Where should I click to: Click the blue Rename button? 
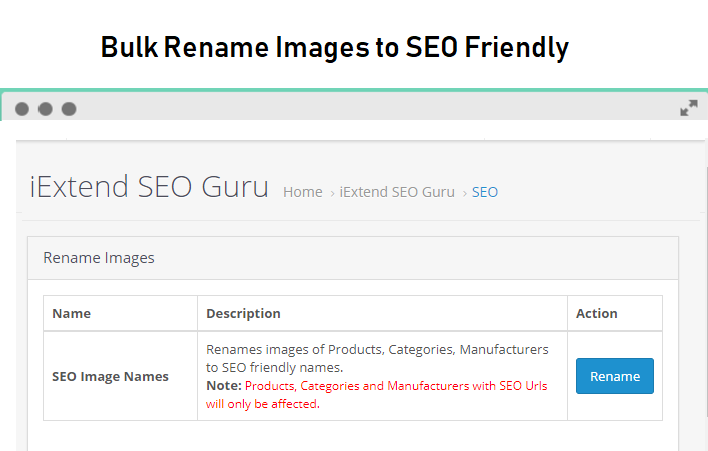[x=615, y=376]
